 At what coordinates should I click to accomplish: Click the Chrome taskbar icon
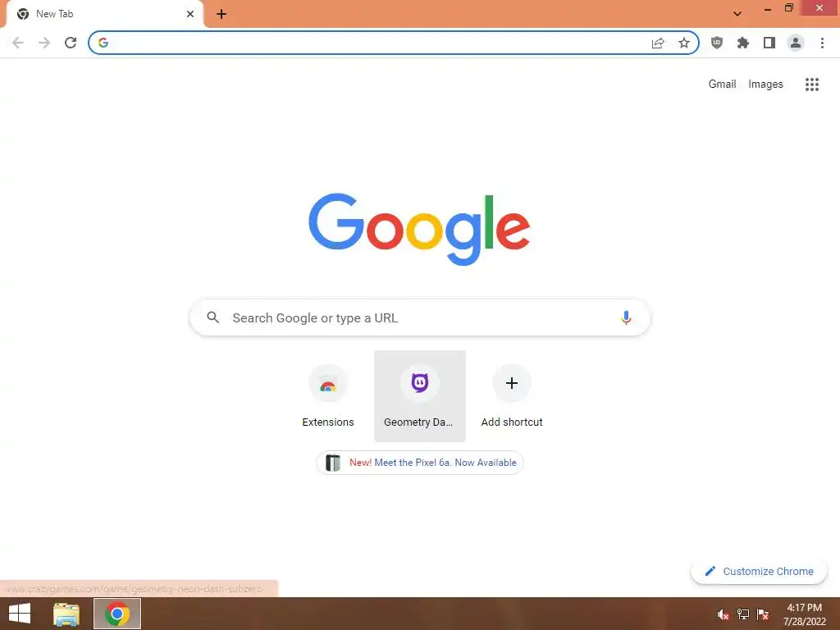pos(117,614)
